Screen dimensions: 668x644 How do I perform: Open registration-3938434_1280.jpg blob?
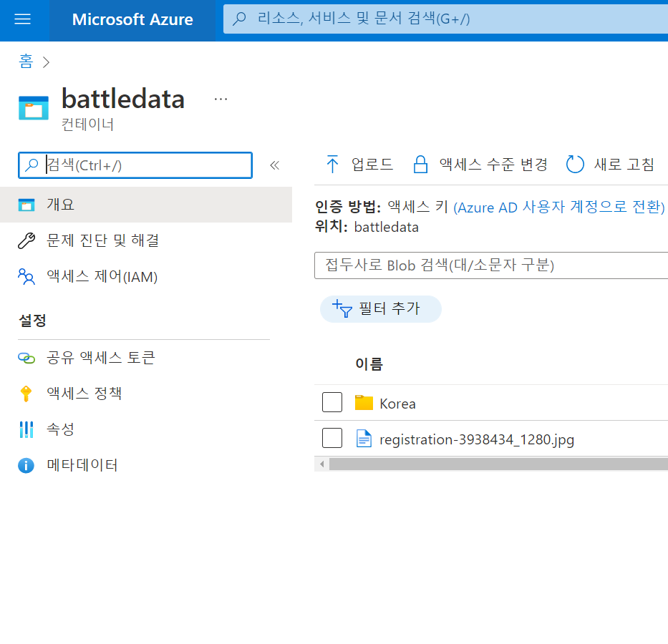click(x=477, y=439)
